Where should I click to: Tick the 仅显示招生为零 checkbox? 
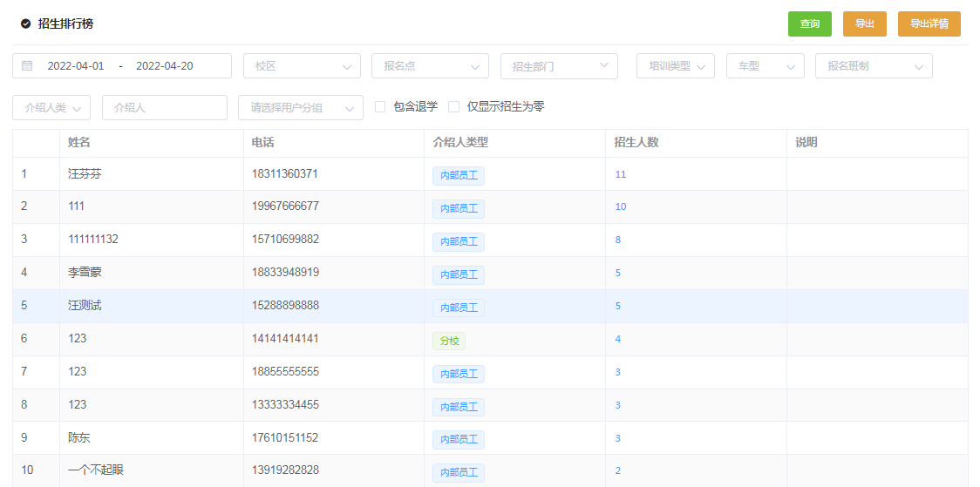pos(453,107)
